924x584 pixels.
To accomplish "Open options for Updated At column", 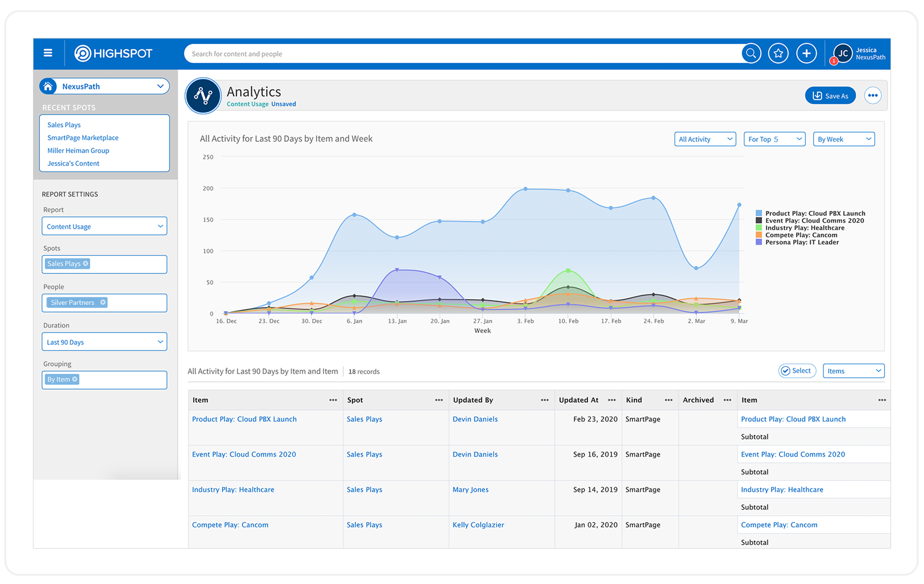I will [611, 400].
